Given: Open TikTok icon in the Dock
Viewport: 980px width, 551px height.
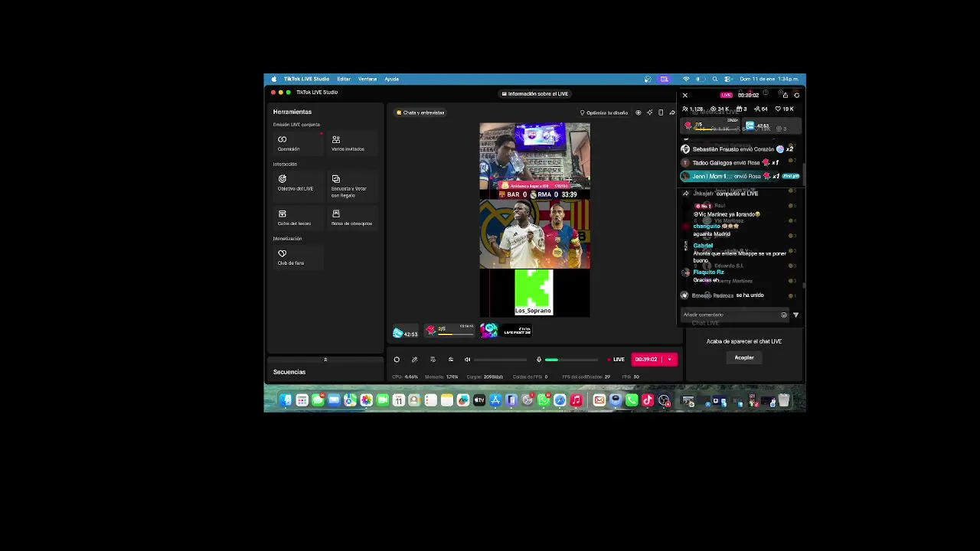Looking at the screenshot, I should (x=648, y=400).
